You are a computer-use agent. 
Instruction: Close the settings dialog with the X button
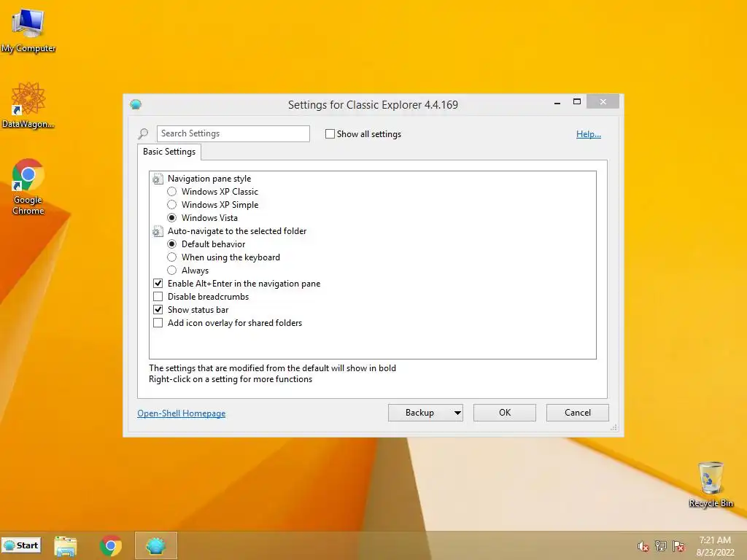coord(603,102)
